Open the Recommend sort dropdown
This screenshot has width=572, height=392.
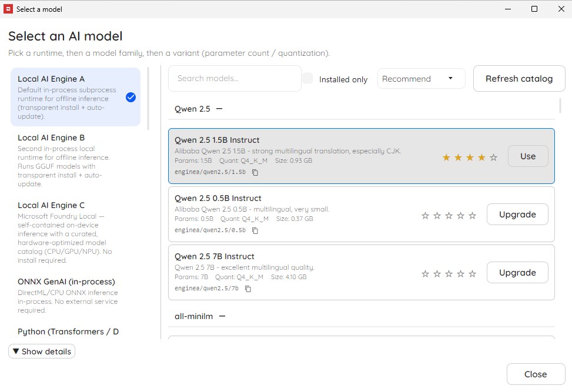pos(422,78)
